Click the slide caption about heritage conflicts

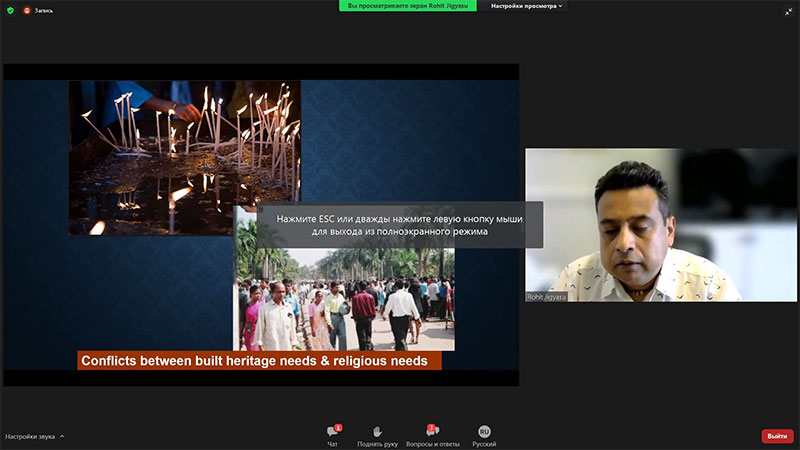(258, 361)
